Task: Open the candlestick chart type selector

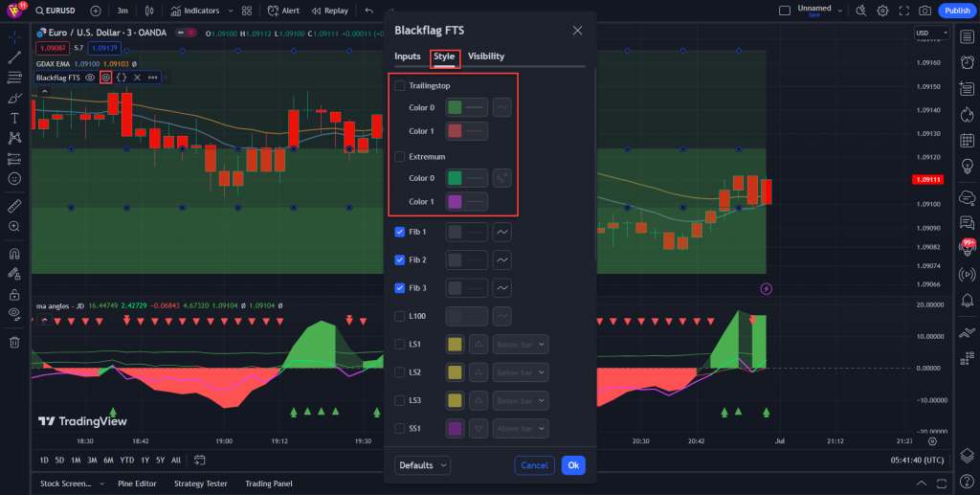Action: point(148,11)
